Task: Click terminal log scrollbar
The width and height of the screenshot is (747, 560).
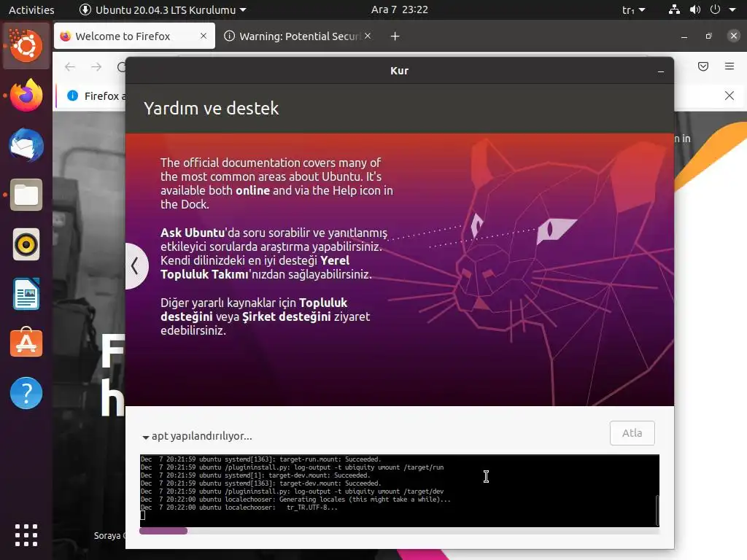Action: (657, 510)
